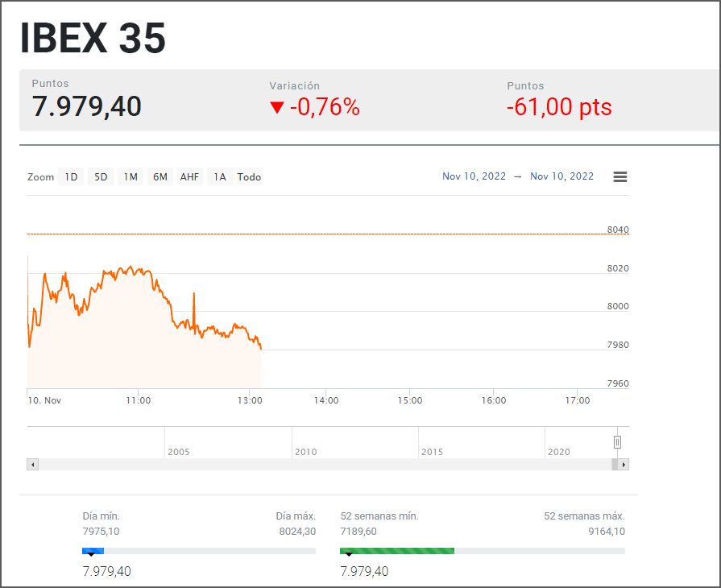The height and width of the screenshot is (588, 721).
Task: Click the IBEX 35 title heading
Action: (93, 36)
